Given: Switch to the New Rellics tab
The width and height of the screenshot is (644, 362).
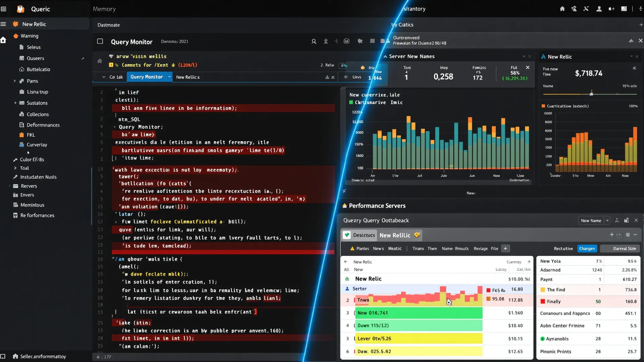Looking at the screenshot, I should pyautogui.click(x=188, y=77).
